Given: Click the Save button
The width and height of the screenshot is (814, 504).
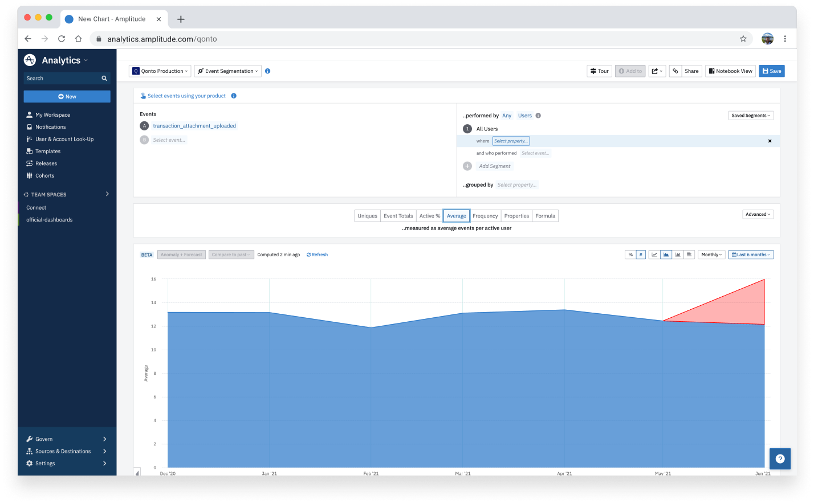Looking at the screenshot, I should point(772,71).
